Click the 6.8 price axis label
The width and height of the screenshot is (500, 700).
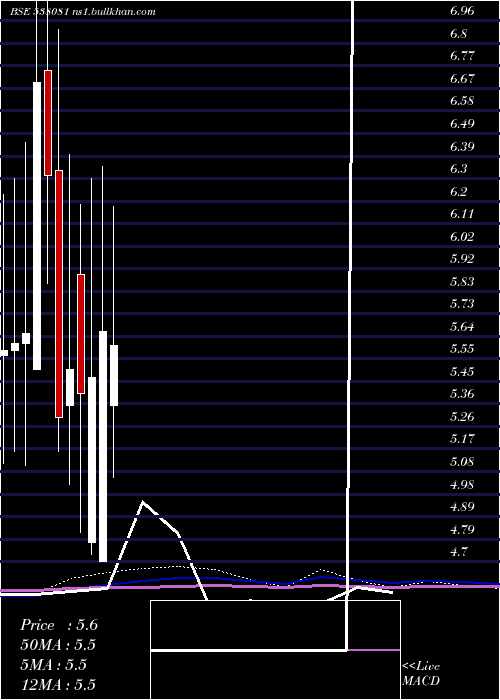pyautogui.click(x=458, y=33)
